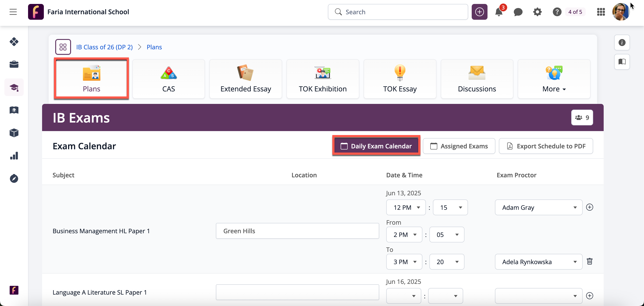Screen dimensions: 644x306
Task: Open the notifications bell icon
Action: coord(498,12)
